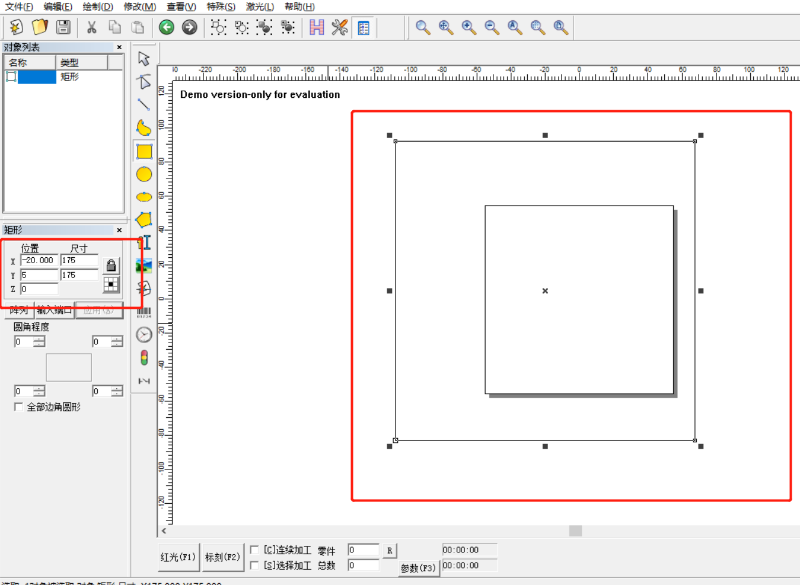The image size is (800, 585).
Task: Click the scissors cut icon
Action: (91, 27)
